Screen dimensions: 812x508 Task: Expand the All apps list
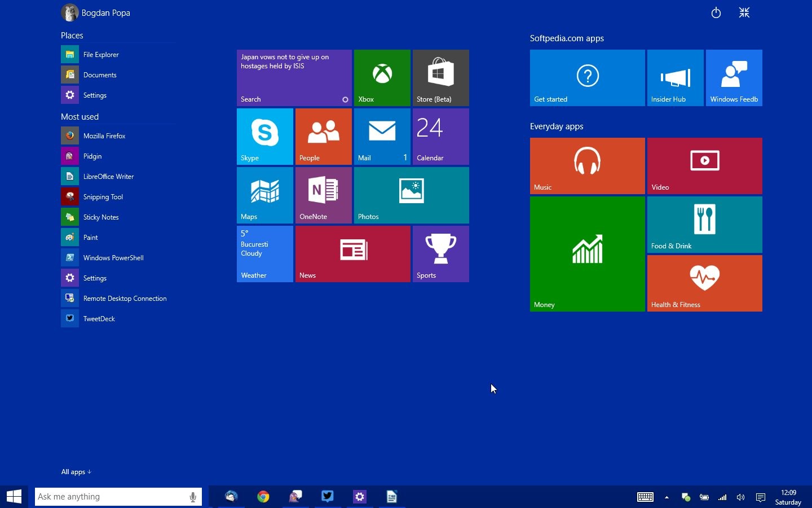pos(76,472)
